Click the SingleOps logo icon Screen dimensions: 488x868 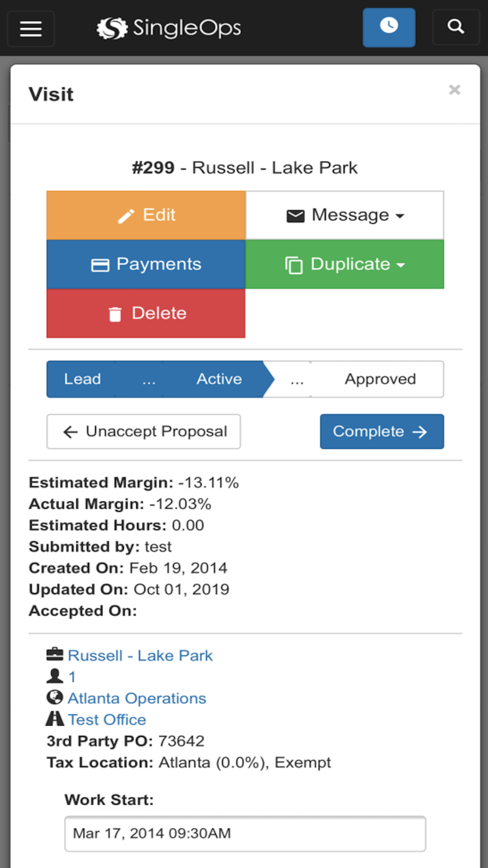click(111, 27)
